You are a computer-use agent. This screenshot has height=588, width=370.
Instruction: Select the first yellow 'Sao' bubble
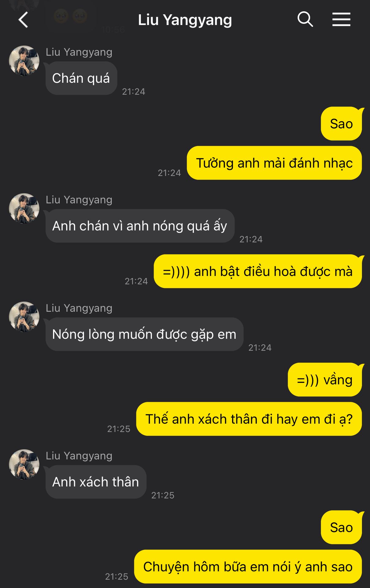click(341, 124)
